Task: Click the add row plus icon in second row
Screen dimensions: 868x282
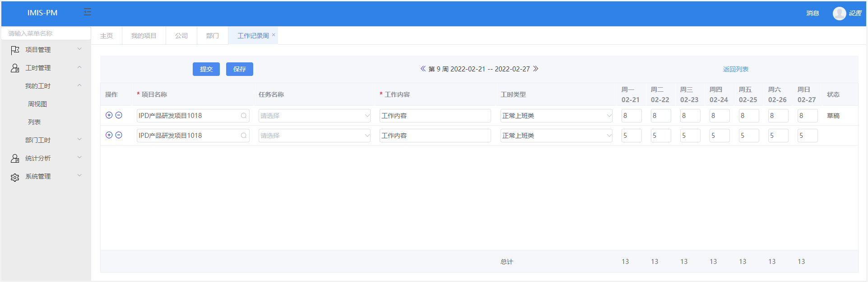Action: tap(109, 135)
